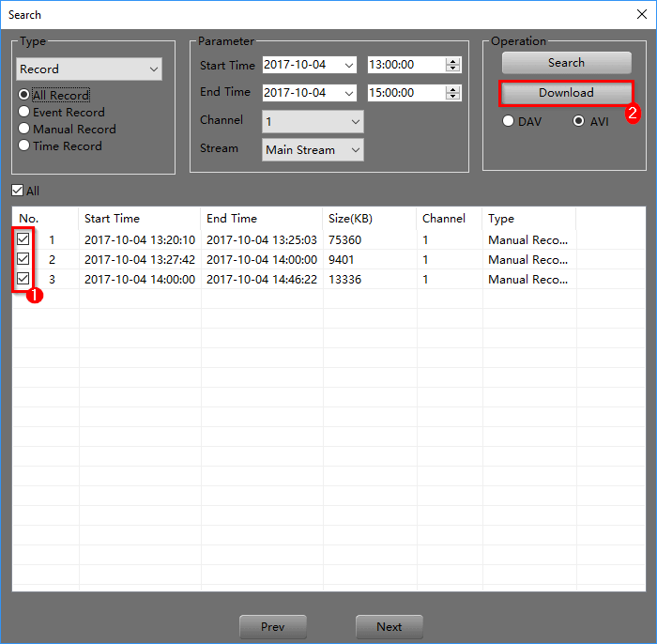Go to the Next results page
The width and height of the screenshot is (657, 644).
tap(389, 627)
